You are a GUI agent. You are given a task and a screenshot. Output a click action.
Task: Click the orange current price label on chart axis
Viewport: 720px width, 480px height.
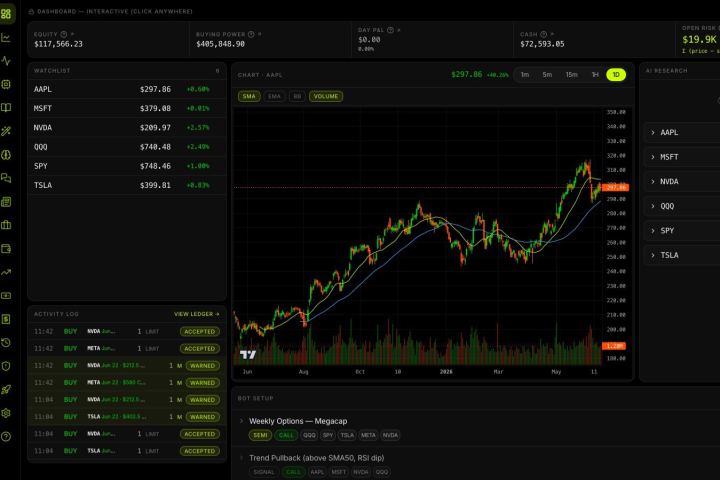click(615, 187)
